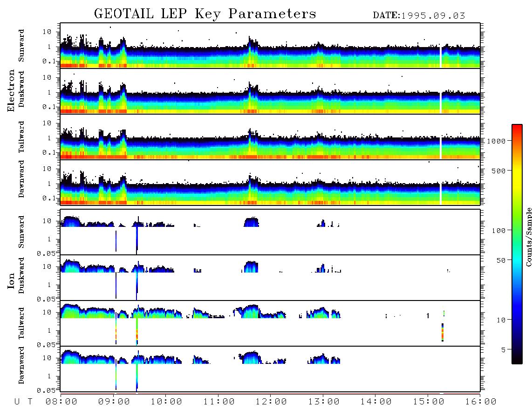Viewport: 532px width, 410px height.
Task: Click '0.05' tick on Ion Dawnward panel
Action: [x=46, y=390]
